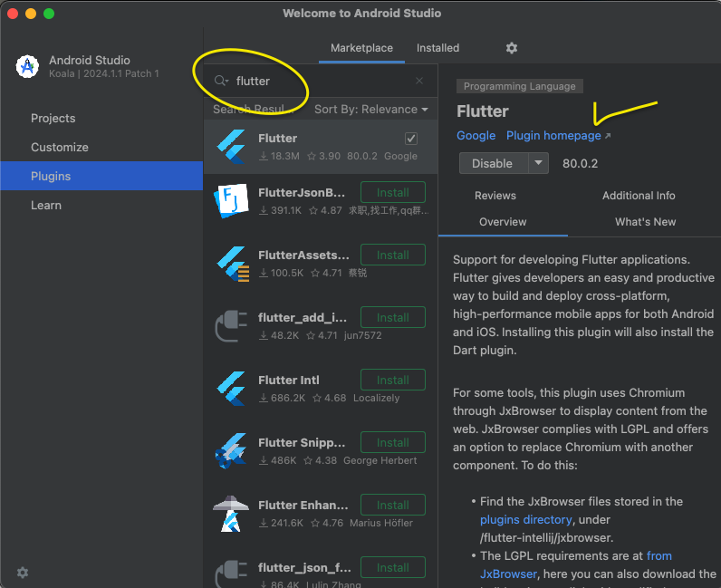This screenshot has height=588, width=721.
Task: Click the Android Studio logo icon
Action: click(x=27, y=67)
